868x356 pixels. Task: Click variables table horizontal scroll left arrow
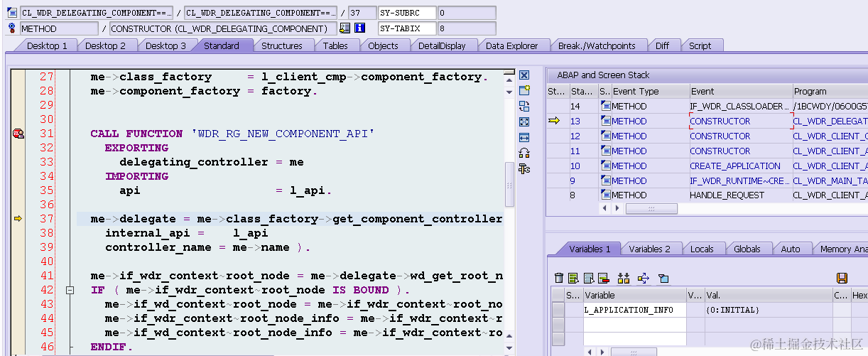[x=591, y=352]
